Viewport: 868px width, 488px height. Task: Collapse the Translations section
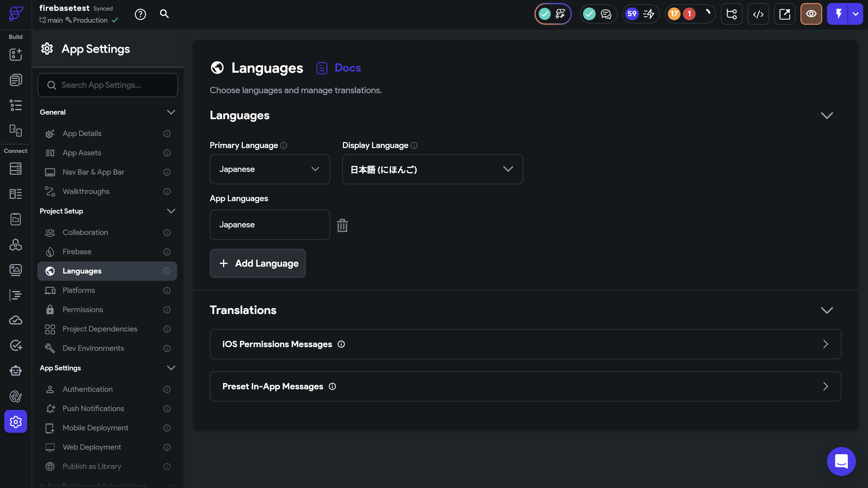click(826, 310)
